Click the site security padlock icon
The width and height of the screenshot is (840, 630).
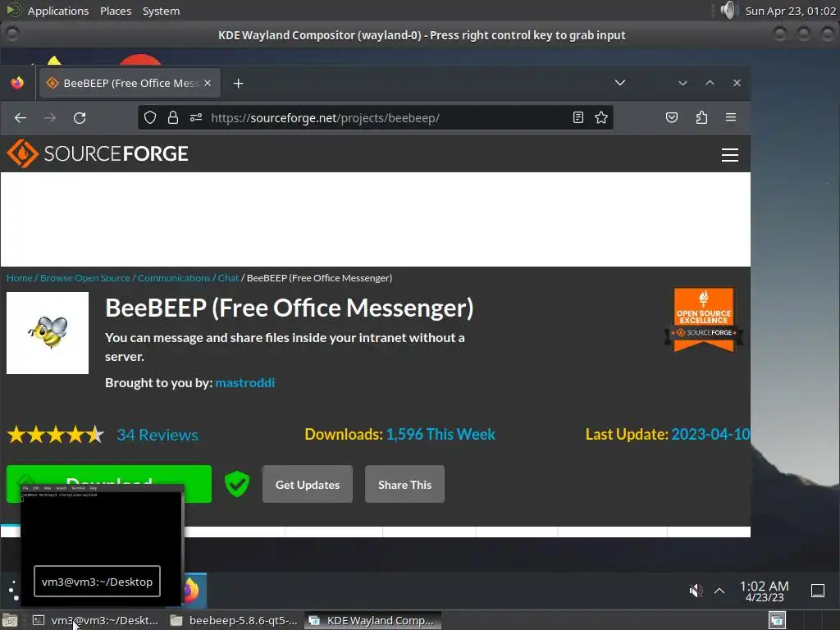coord(172,118)
